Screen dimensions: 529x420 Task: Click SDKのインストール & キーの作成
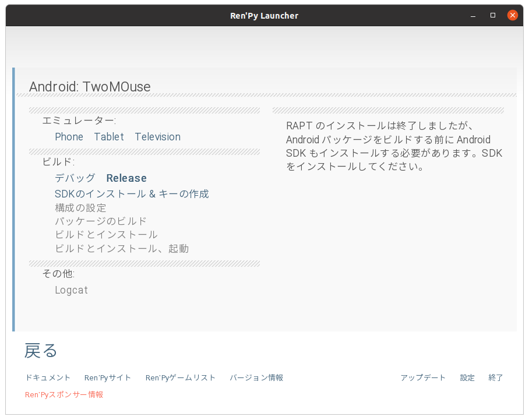132,193
